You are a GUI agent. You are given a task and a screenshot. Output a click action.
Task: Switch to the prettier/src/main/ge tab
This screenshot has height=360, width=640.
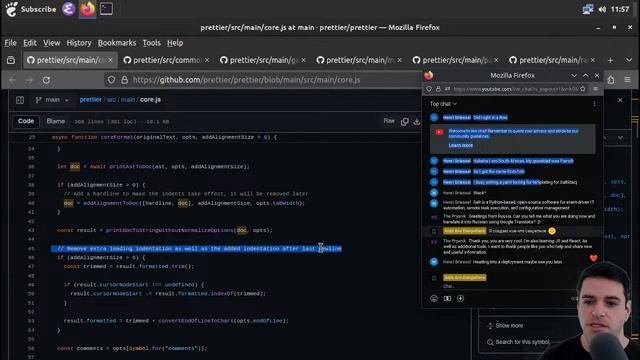(x=263, y=60)
